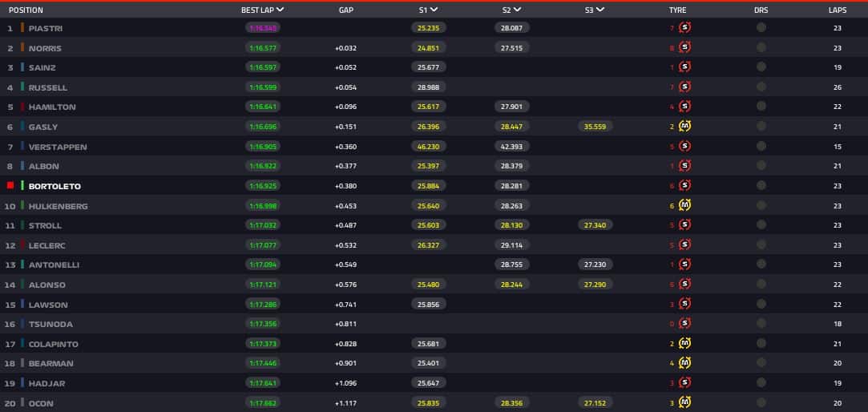Image resolution: width=868 pixels, height=412 pixels.
Task: Click Hulkenberg's medium tyre icon
Action: pyautogui.click(x=684, y=205)
